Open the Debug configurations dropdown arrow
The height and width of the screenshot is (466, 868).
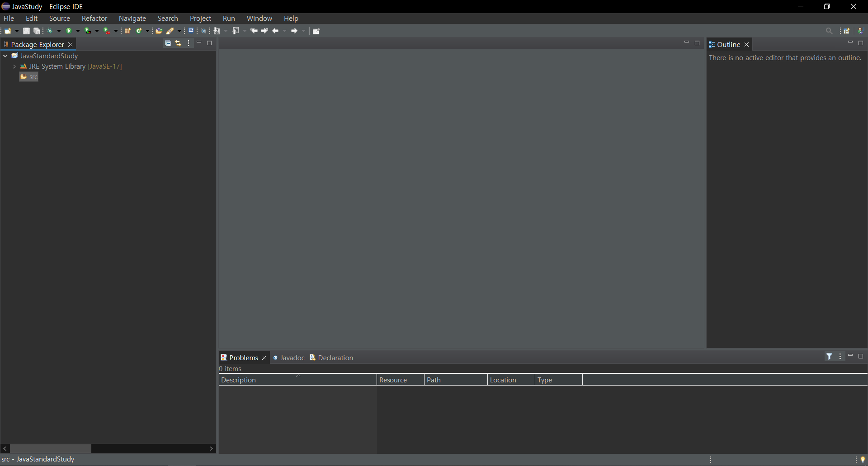click(x=59, y=31)
